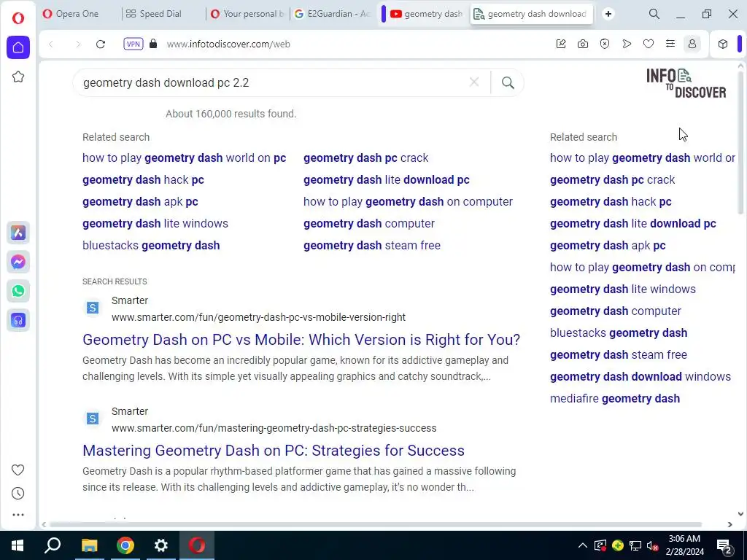
Task: Open the My Flow send icon
Action: pyautogui.click(x=627, y=44)
